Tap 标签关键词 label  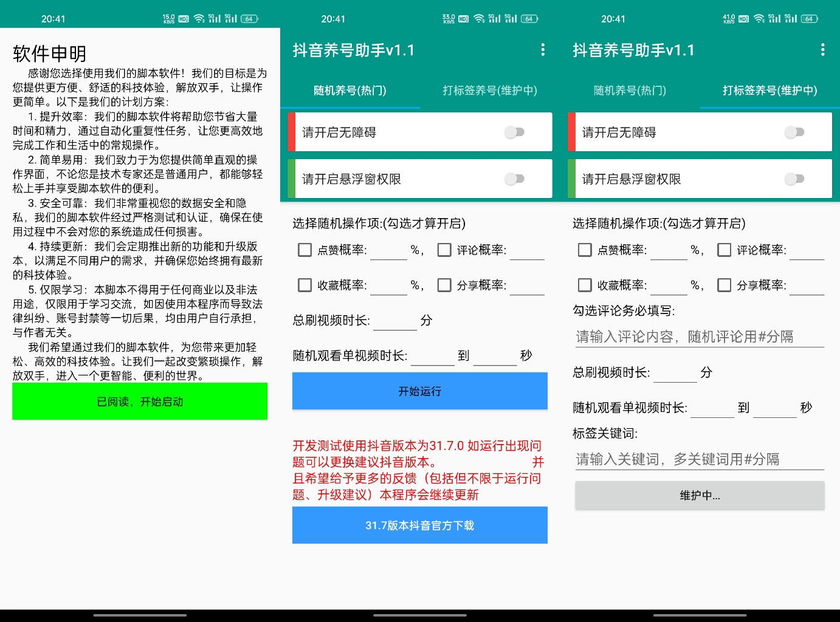click(x=605, y=433)
